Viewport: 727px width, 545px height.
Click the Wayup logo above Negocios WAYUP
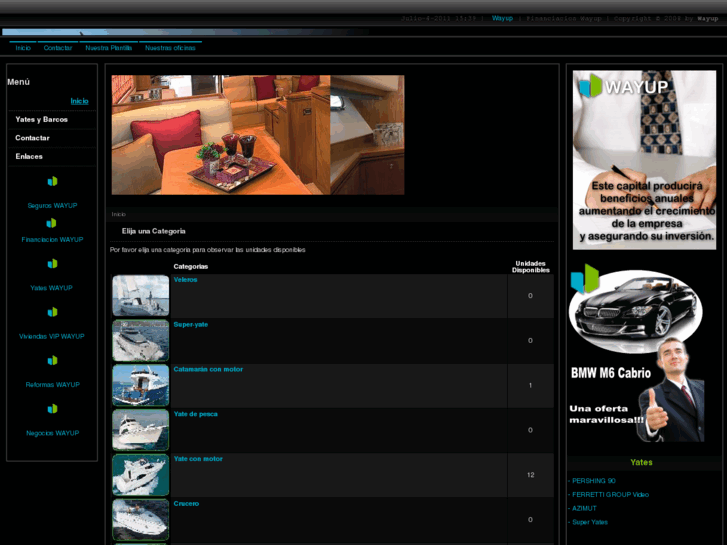[x=52, y=409]
